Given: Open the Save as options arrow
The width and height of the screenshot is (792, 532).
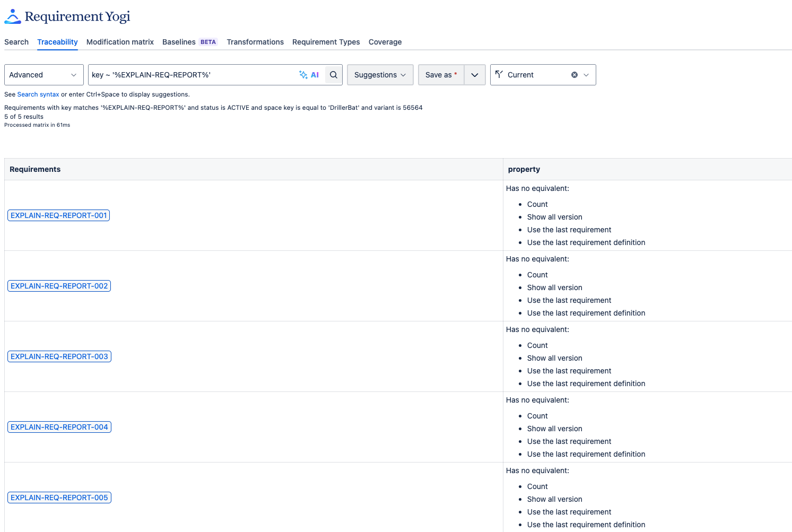Looking at the screenshot, I should click(475, 75).
